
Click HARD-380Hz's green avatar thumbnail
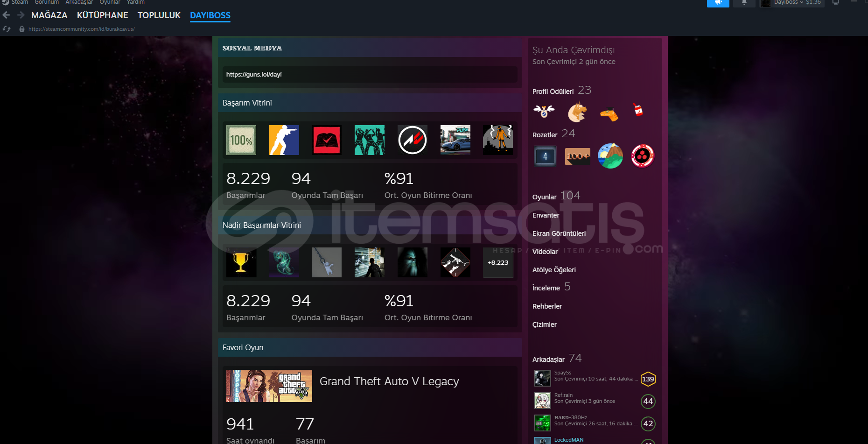[x=543, y=423]
